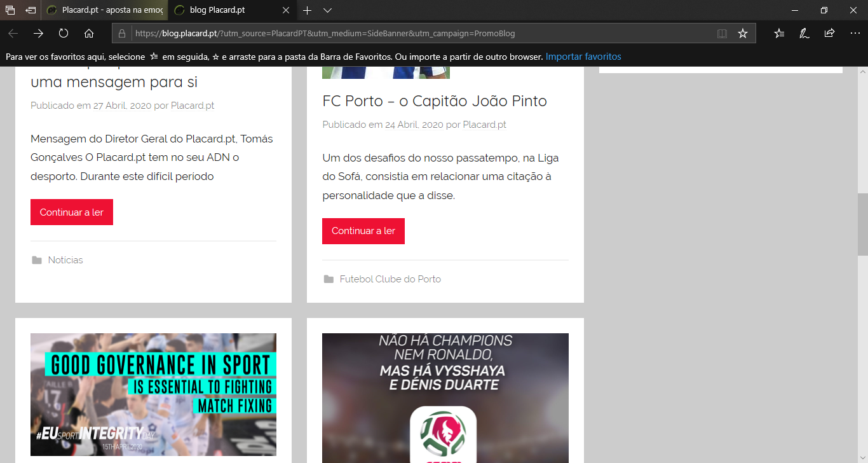Open Good Governance in Sport thumbnail

(153, 394)
